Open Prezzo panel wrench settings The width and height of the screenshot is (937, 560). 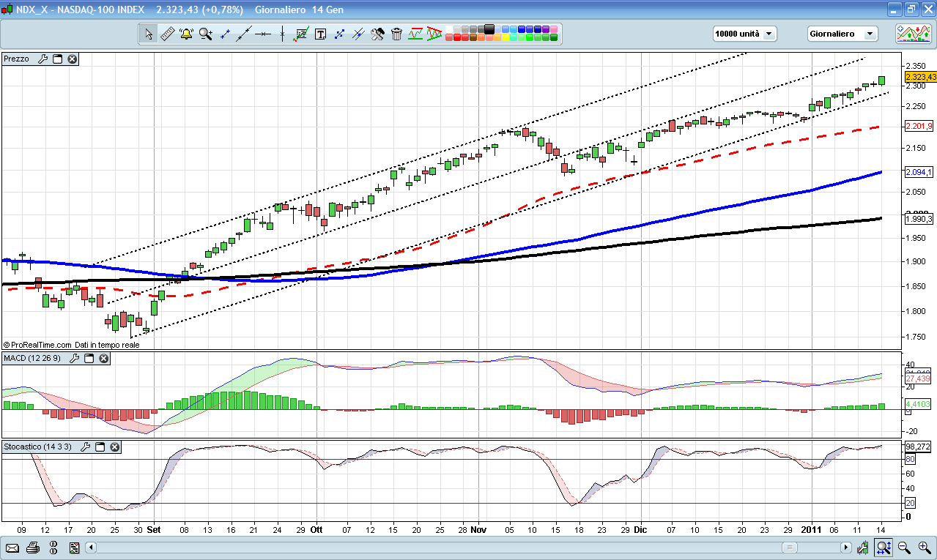[42, 59]
